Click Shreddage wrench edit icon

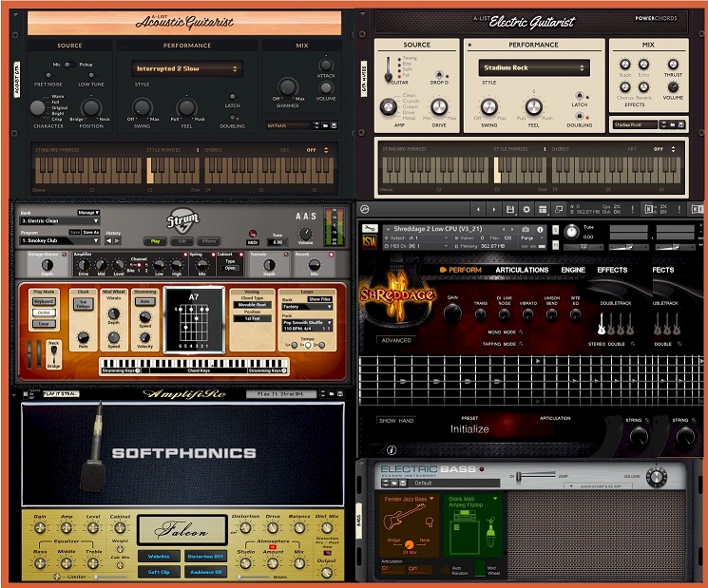point(369,228)
